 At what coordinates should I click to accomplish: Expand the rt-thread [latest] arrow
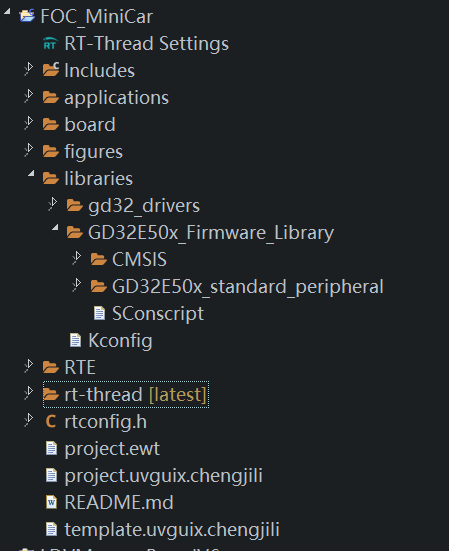pyautogui.click(x=29, y=392)
